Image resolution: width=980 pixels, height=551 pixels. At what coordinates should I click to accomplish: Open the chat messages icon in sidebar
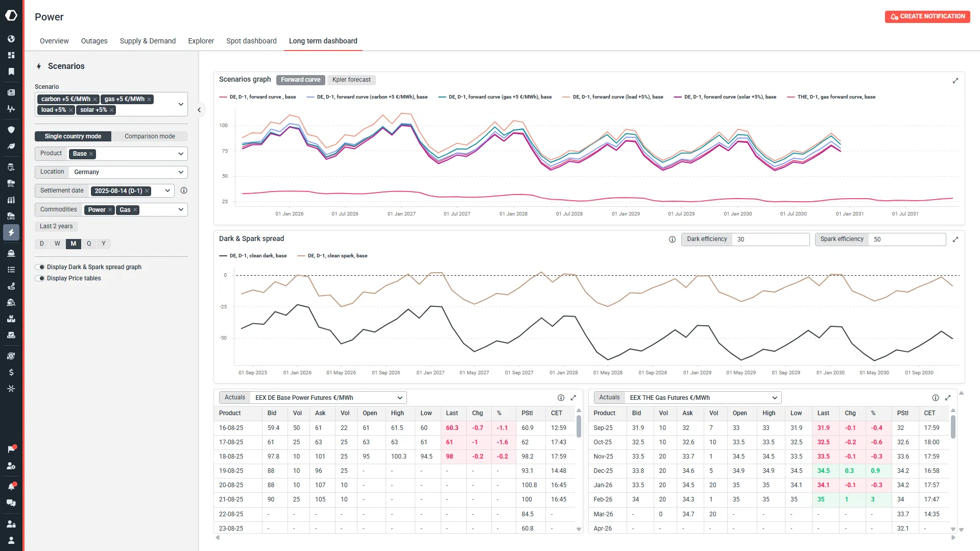11,502
